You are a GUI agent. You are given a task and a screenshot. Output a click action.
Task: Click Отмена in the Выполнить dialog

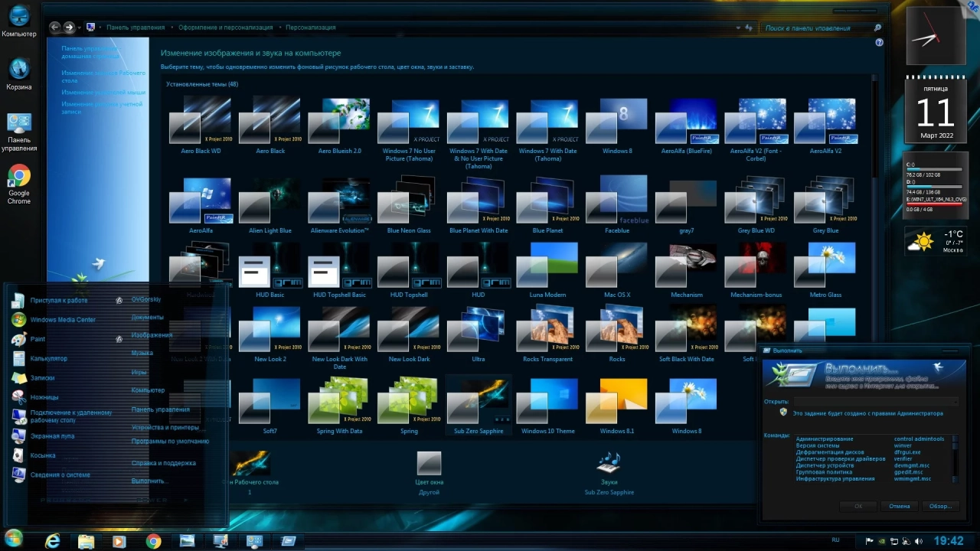[x=900, y=506]
